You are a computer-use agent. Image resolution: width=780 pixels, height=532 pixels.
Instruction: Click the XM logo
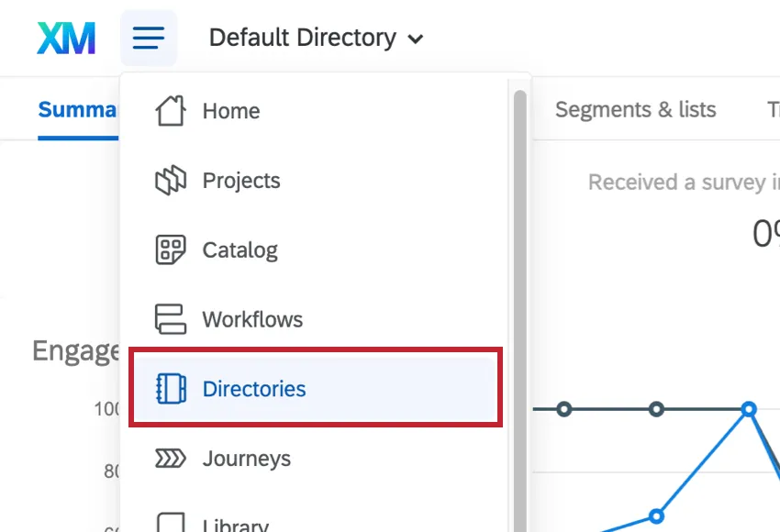(66, 38)
